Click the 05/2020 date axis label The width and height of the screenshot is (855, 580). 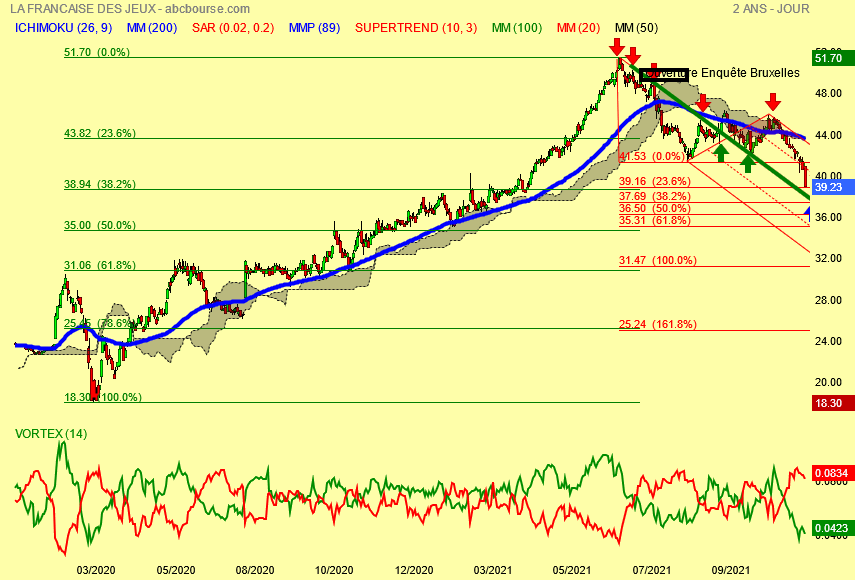176,570
